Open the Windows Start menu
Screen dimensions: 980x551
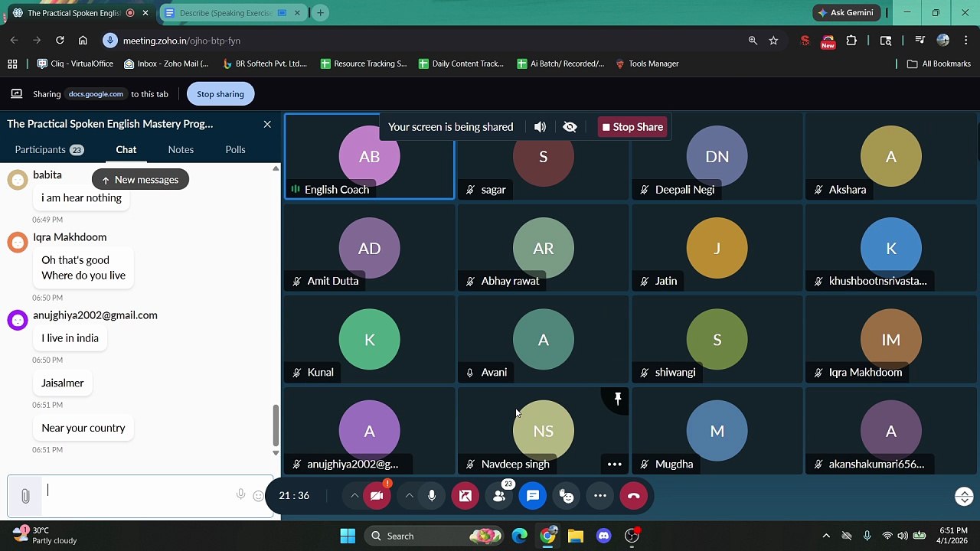[x=348, y=536]
